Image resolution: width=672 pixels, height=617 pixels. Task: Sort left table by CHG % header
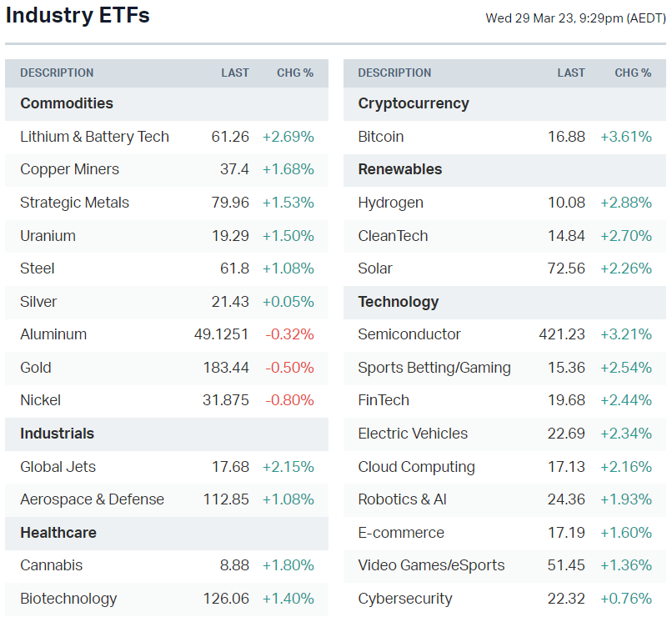[295, 73]
